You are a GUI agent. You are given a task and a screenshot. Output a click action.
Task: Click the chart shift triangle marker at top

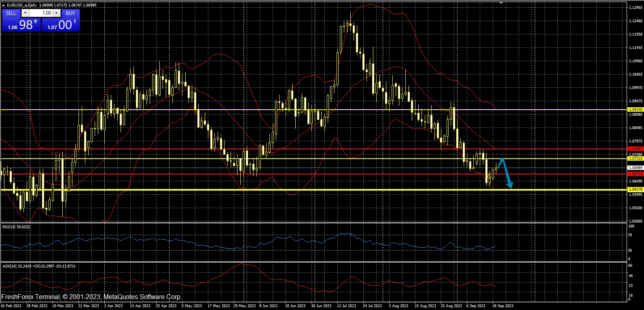501,2
